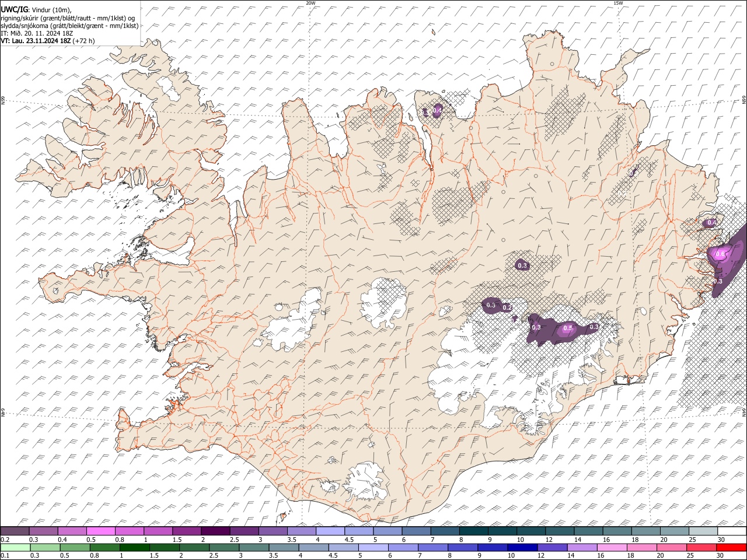747x560 pixels.
Task: Click the 0.3 label just below the 0.6 cell
Action: pos(718,281)
